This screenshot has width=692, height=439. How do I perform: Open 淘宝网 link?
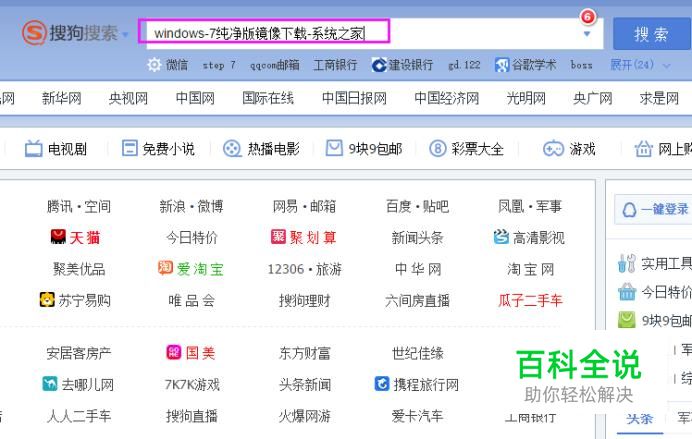tap(530, 269)
